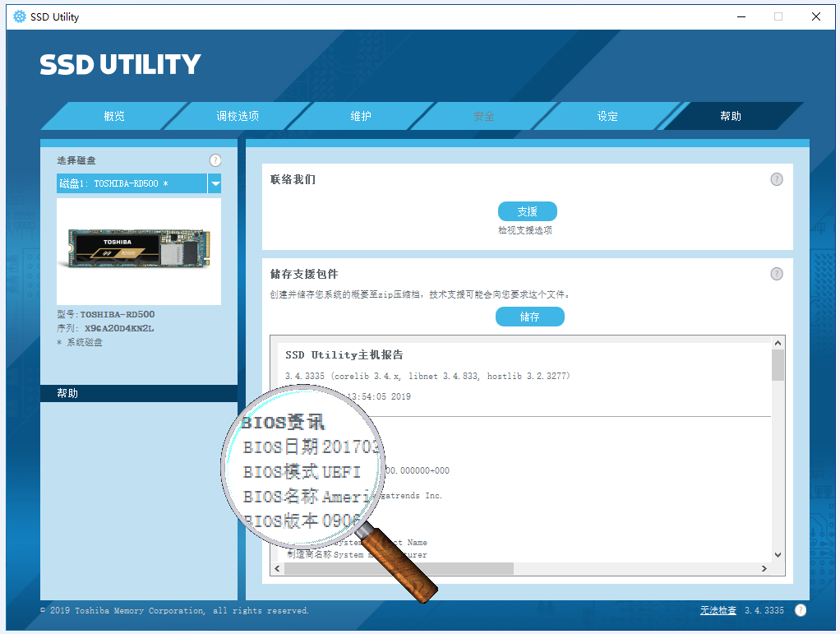Minimize the SSD Utility window
The height and width of the screenshot is (634, 840).
[x=741, y=16]
